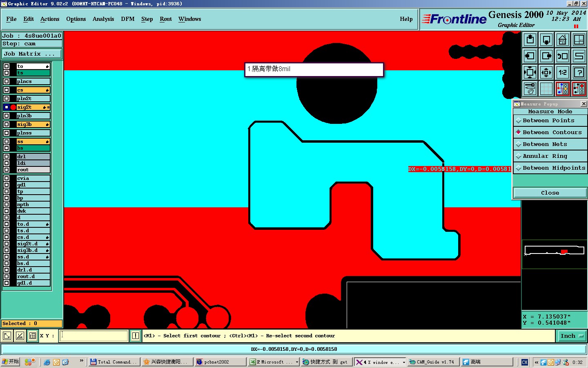
Task: Open the wrench and palette tools icon
Action: point(530,89)
